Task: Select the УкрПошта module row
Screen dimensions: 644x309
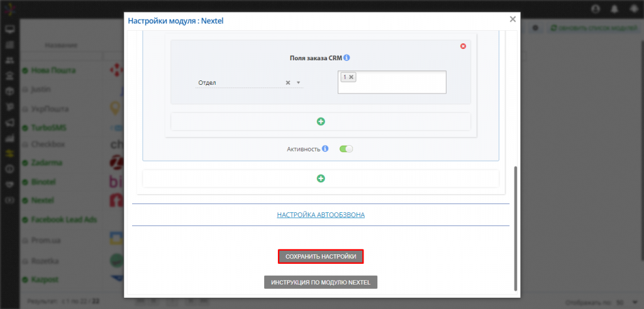Action: point(49,109)
